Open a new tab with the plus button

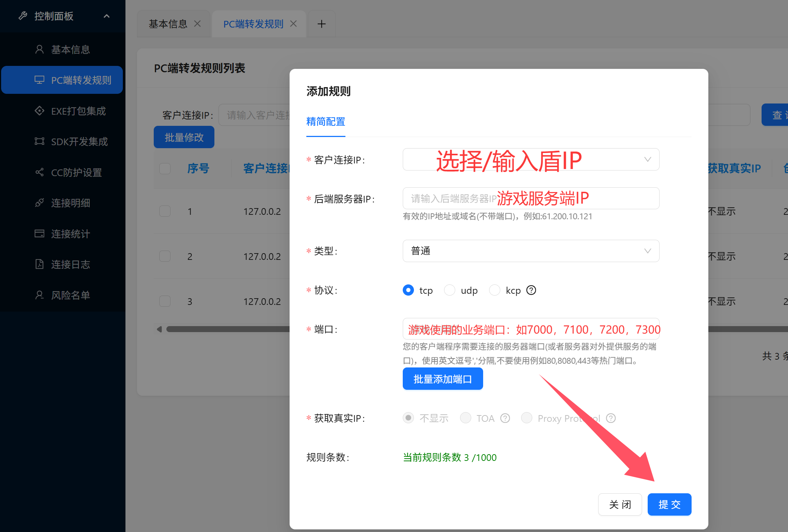click(x=321, y=23)
